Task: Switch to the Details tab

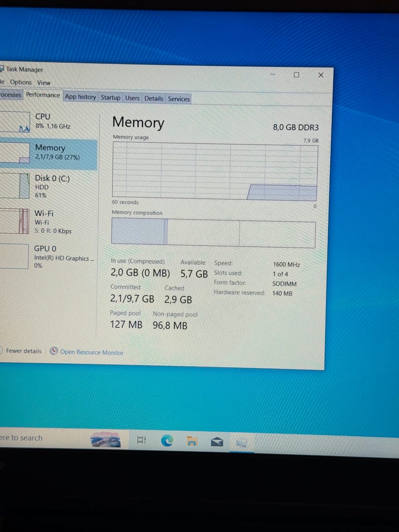Action: tap(154, 99)
